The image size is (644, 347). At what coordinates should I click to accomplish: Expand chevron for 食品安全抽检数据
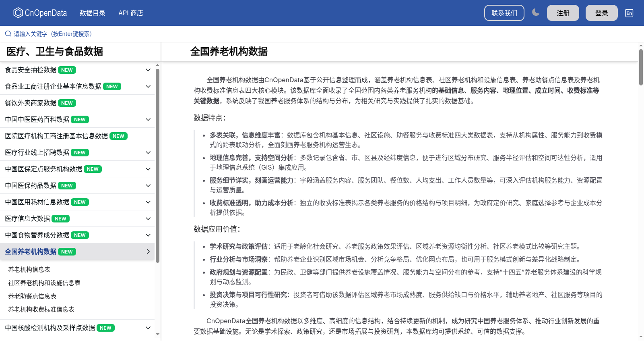tap(148, 70)
